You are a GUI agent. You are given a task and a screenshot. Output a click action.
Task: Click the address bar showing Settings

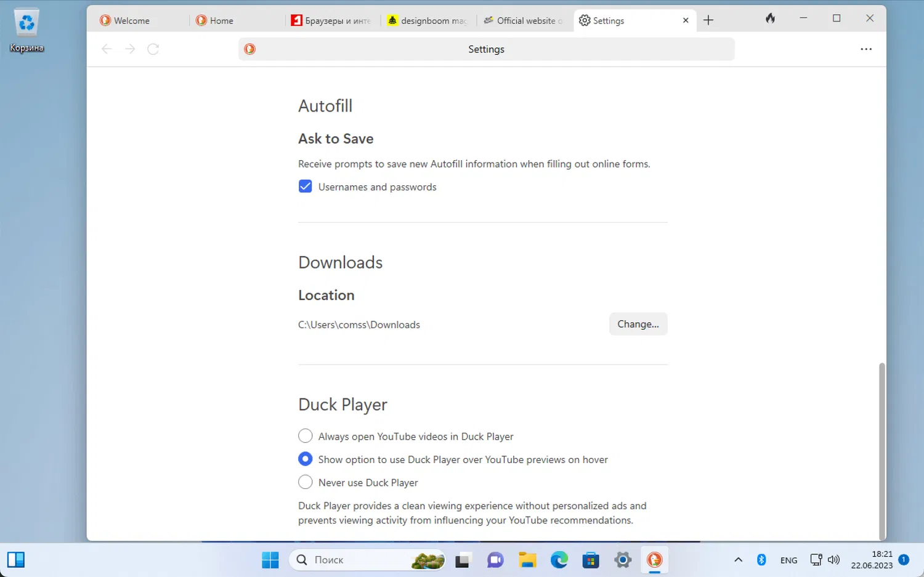point(486,49)
